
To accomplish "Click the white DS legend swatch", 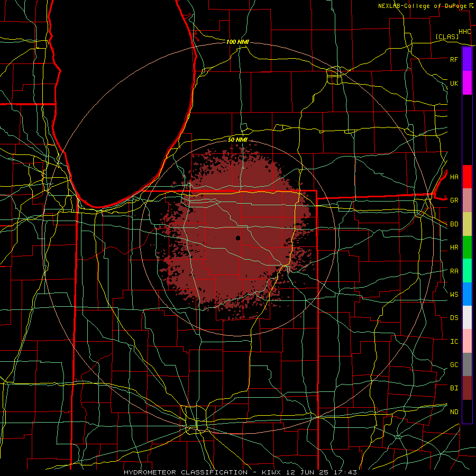I will point(467,317).
